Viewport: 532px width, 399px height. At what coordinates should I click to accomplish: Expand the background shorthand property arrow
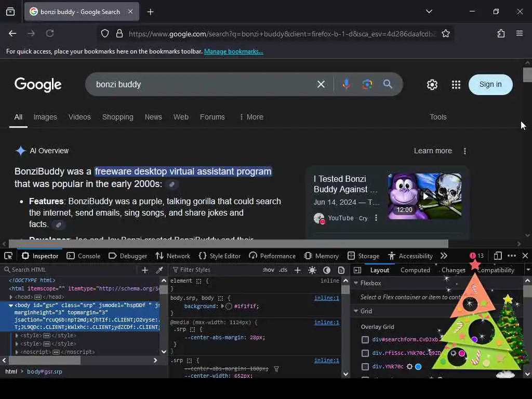pos(222,306)
